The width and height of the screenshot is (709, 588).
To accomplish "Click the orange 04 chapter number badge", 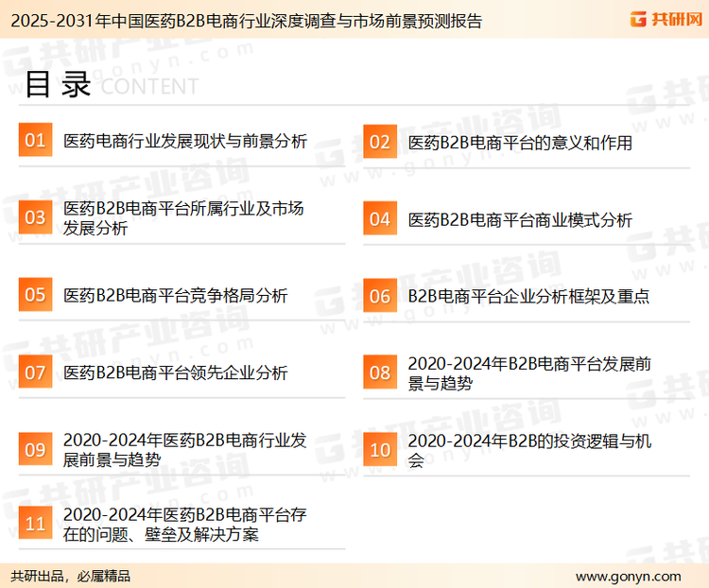I will point(380,218).
